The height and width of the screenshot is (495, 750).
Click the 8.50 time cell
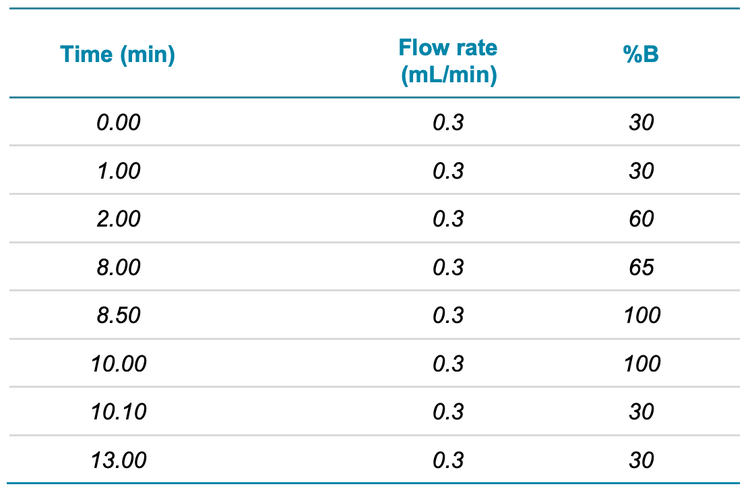[x=118, y=316]
